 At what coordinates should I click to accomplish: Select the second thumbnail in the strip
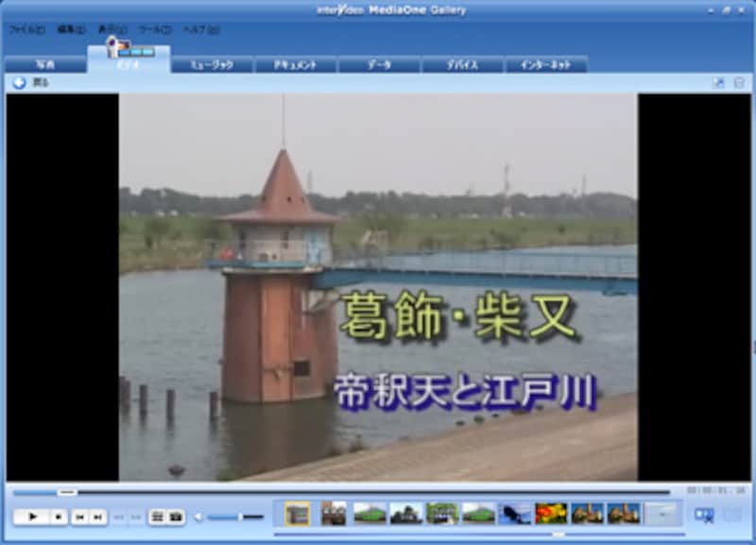coord(334,514)
